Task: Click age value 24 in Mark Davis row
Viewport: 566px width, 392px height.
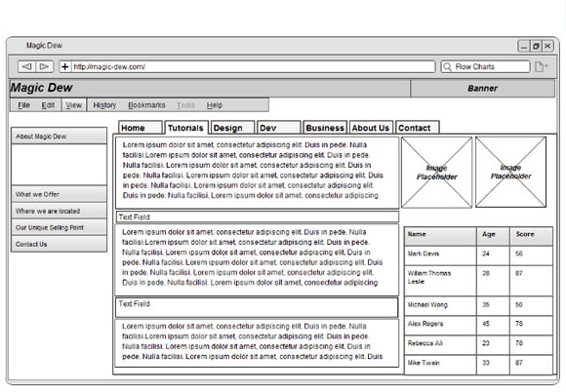Action: click(x=493, y=255)
